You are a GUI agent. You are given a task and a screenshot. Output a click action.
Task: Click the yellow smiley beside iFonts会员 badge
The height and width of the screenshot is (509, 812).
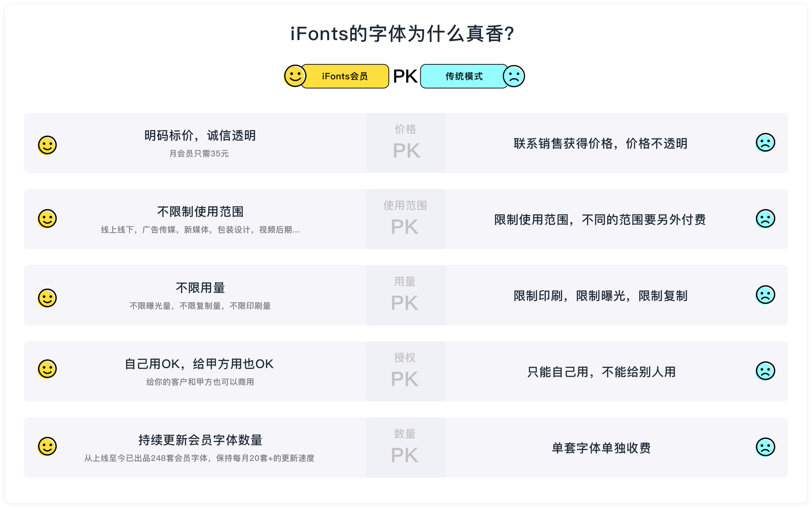tap(295, 76)
